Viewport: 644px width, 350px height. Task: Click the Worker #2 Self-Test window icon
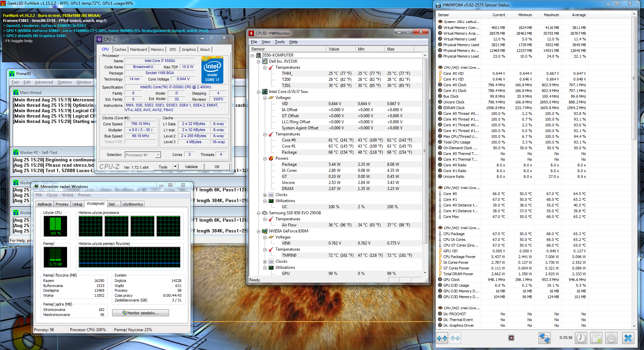16,152
